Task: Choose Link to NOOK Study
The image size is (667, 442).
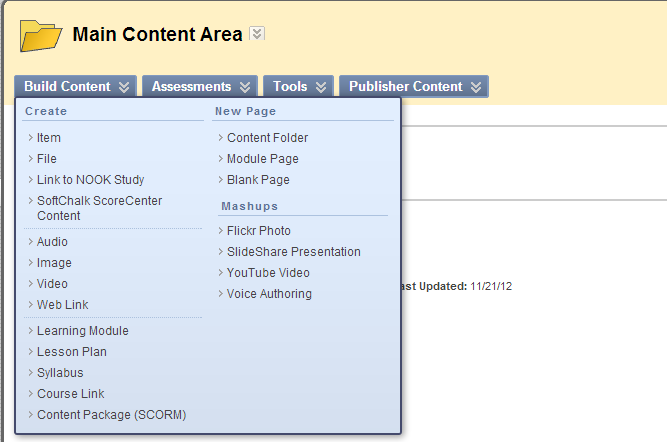Action: tap(90, 180)
